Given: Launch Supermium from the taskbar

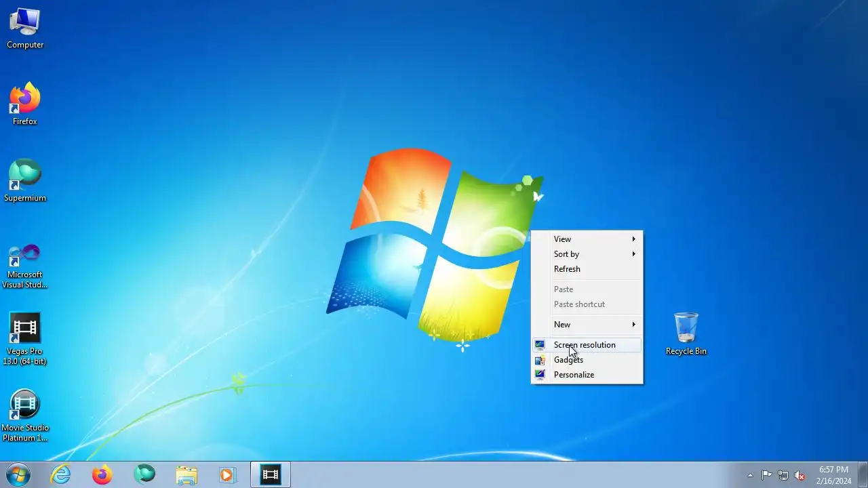Looking at the screenshot, I should tap(144, 474).
